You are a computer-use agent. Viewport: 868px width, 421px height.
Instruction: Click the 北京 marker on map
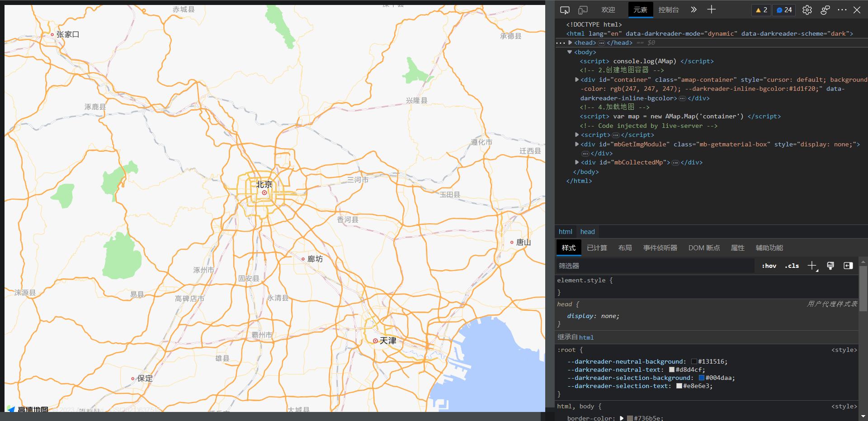[x=264, y=192]
